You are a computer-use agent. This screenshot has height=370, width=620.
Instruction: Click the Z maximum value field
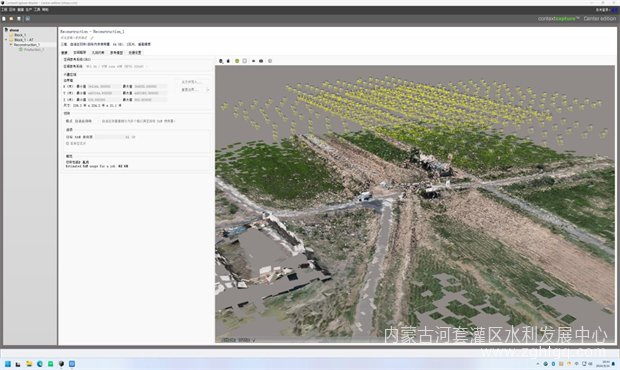tap(150, 100)
